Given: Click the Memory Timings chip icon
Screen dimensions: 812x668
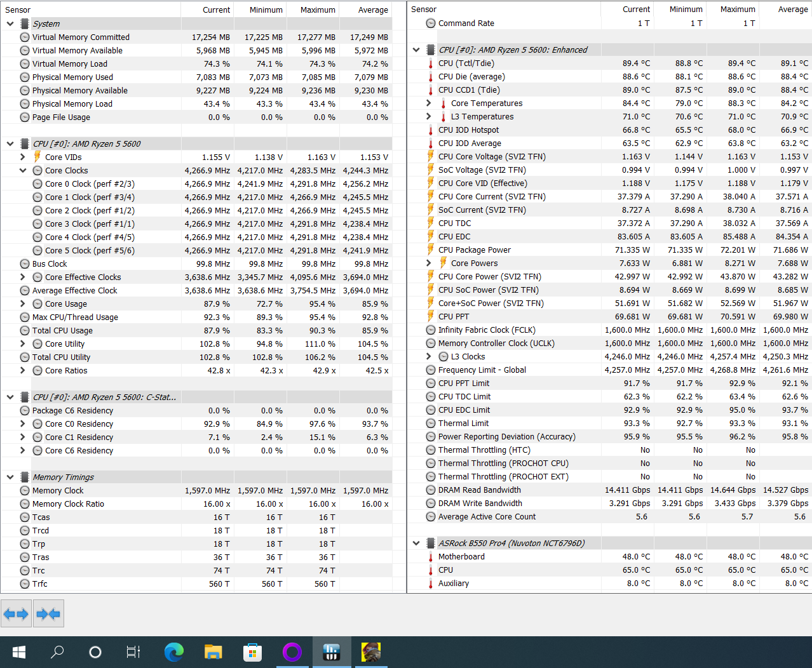Looking at the screenshot, I should tap(25, 478).
